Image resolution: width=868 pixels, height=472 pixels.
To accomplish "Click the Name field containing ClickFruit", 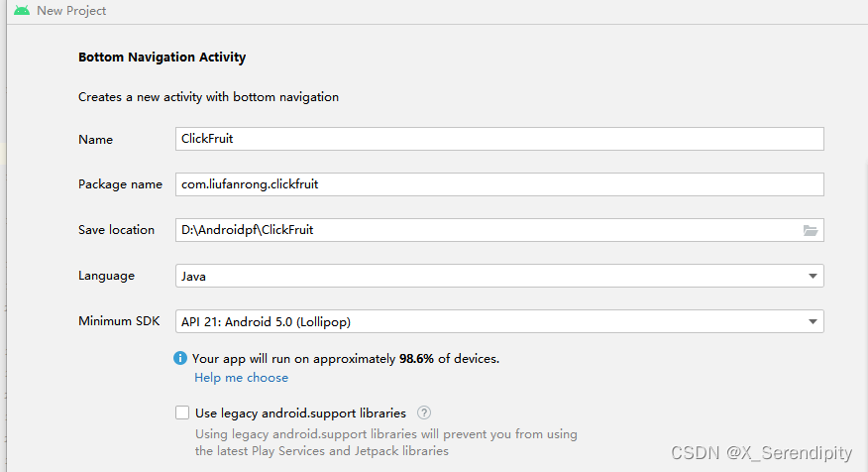I will (x=499, y=139).
